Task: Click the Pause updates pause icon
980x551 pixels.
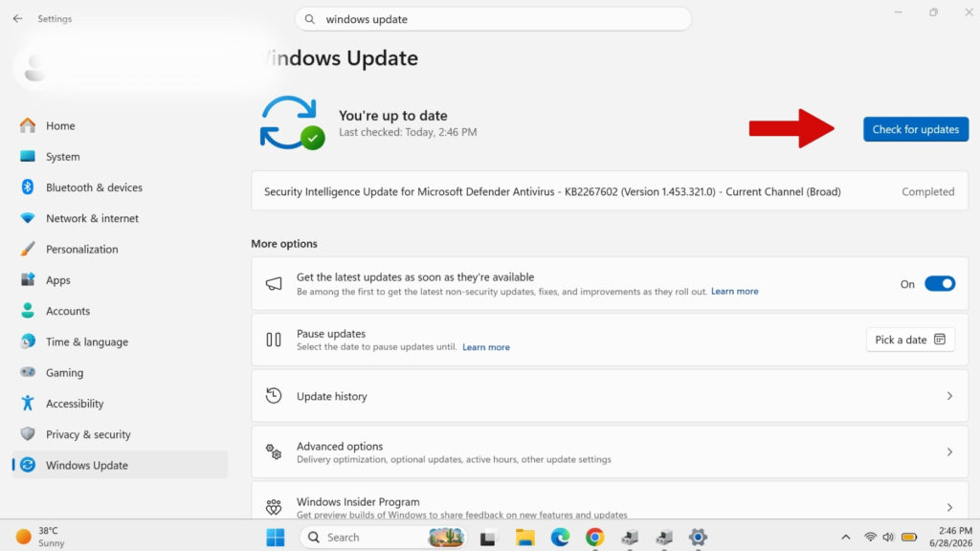Action: coord(274,340)
